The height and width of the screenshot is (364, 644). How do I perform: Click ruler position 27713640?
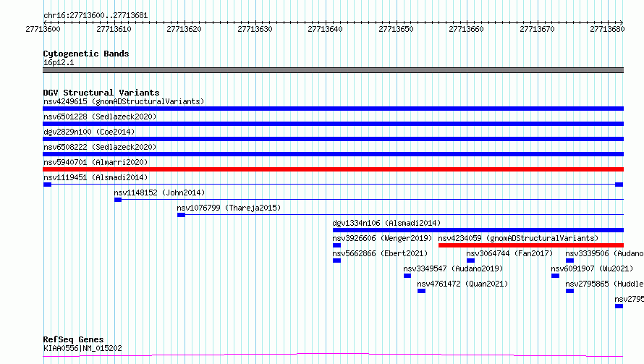coord(326,29)
